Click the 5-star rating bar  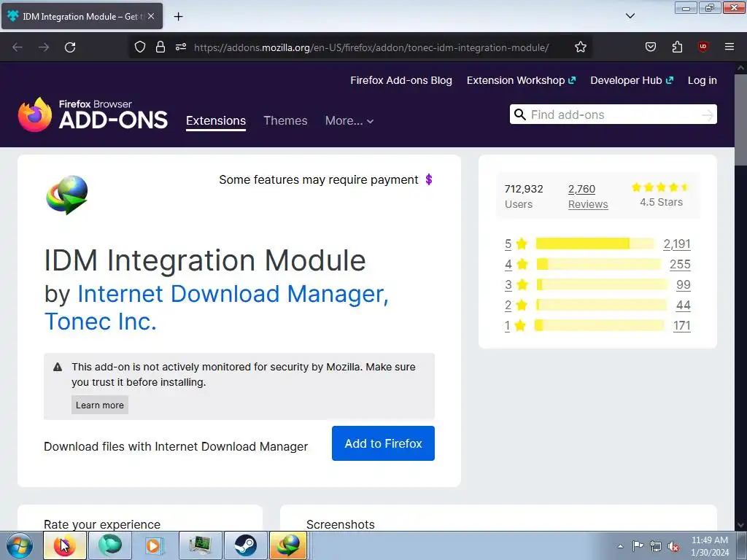595,244
